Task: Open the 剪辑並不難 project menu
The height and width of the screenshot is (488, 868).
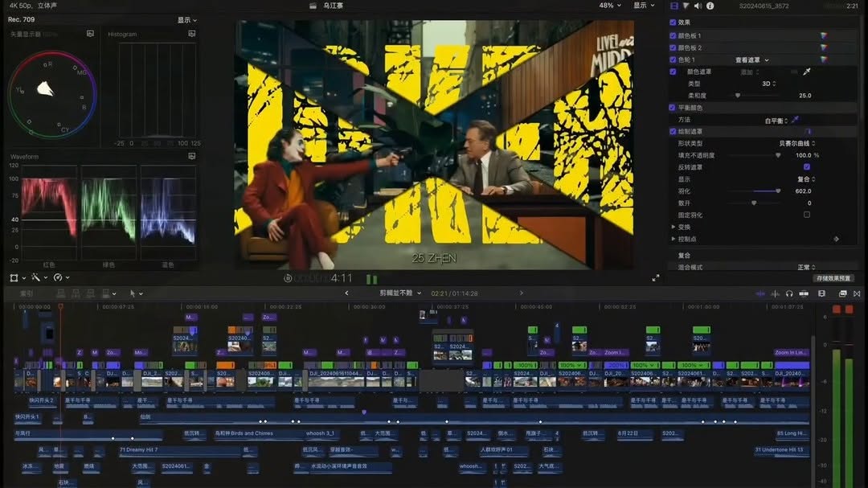Action: point(400,293)
